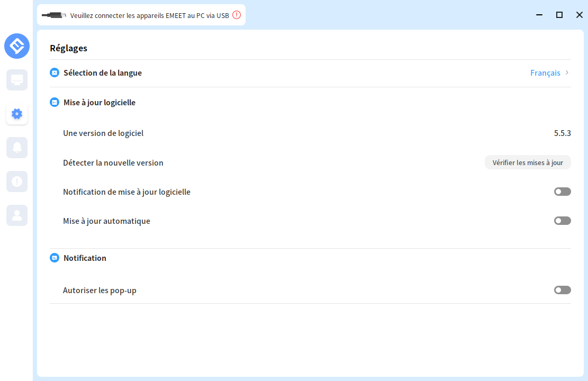Screen dimensions: 588x381
Task: Open the user account sidebar page
Action: [17, 215]
